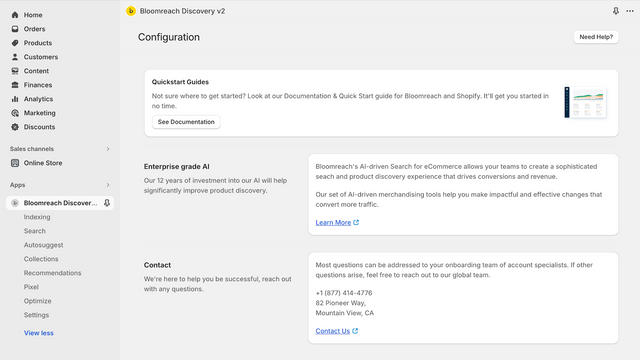The image size is (640, 360).
Task: Open the Products section
Action: [x=38, y=43]
